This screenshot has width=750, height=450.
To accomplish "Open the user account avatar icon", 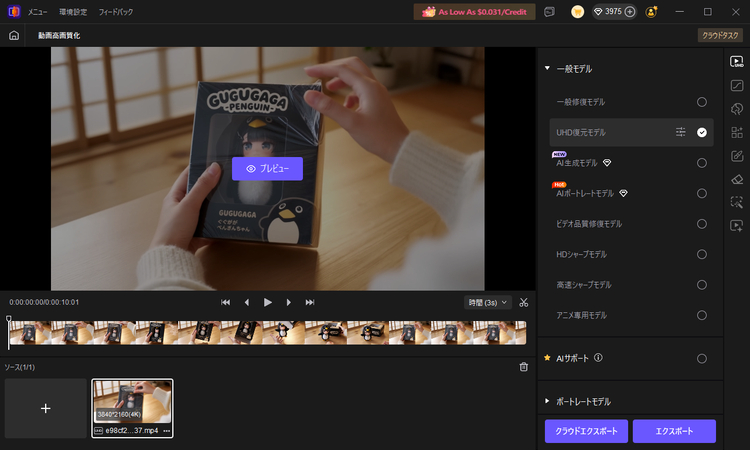I will pos(651,12).
